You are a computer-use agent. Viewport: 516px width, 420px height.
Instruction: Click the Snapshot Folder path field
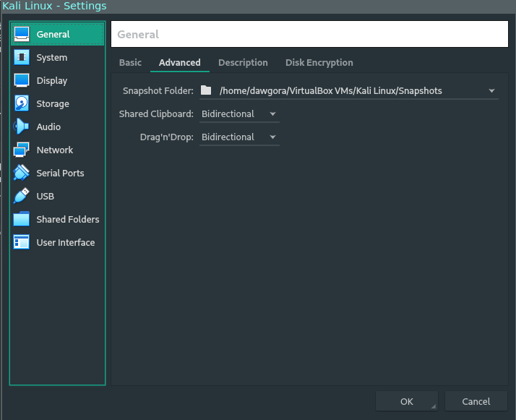[x=340, y=91]
